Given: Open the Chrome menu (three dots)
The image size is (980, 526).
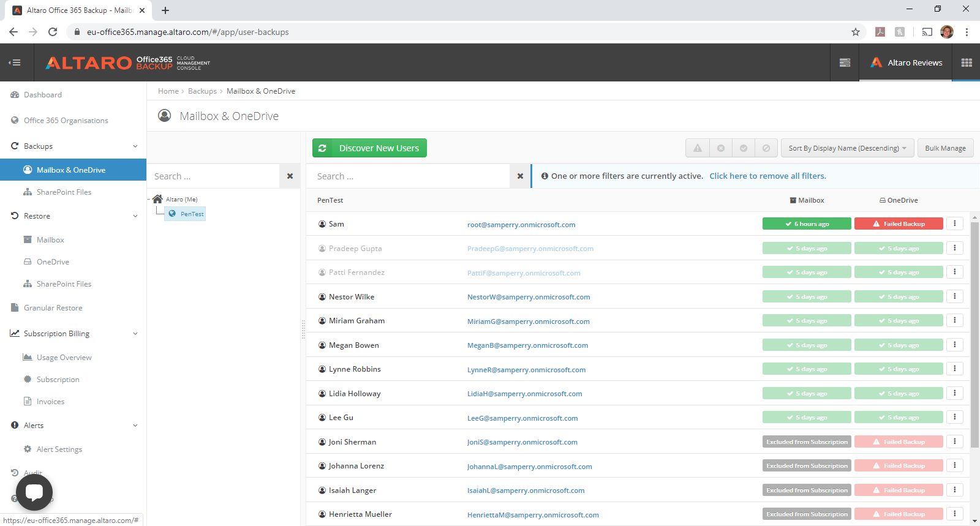Looking at the screenshot, I should click(x=967, y=32).
